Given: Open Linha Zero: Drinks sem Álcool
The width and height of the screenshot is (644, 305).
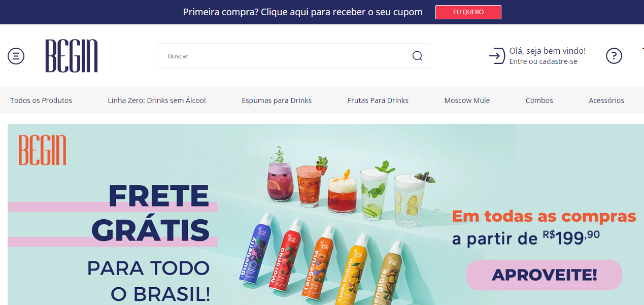Looking at the screenshot, I should pos(157,100).
